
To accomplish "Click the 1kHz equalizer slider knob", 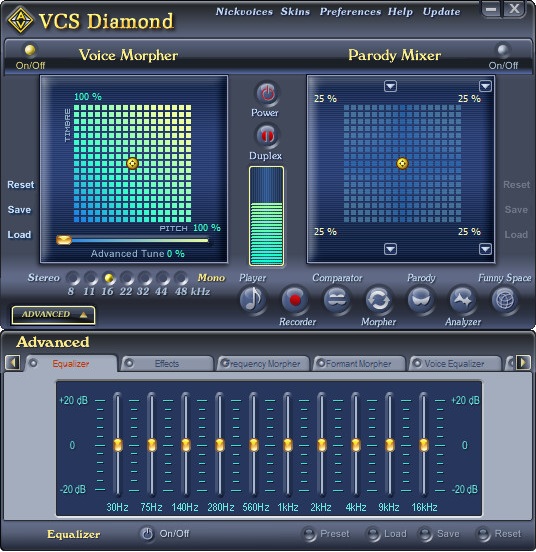I will pos(288,445).
